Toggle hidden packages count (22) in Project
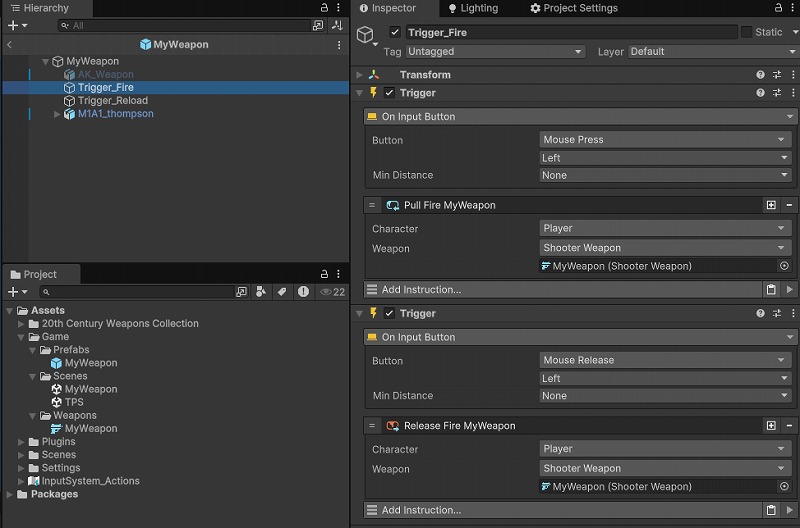This screenshot has height=528, width=800. click(x=333, y=292)
